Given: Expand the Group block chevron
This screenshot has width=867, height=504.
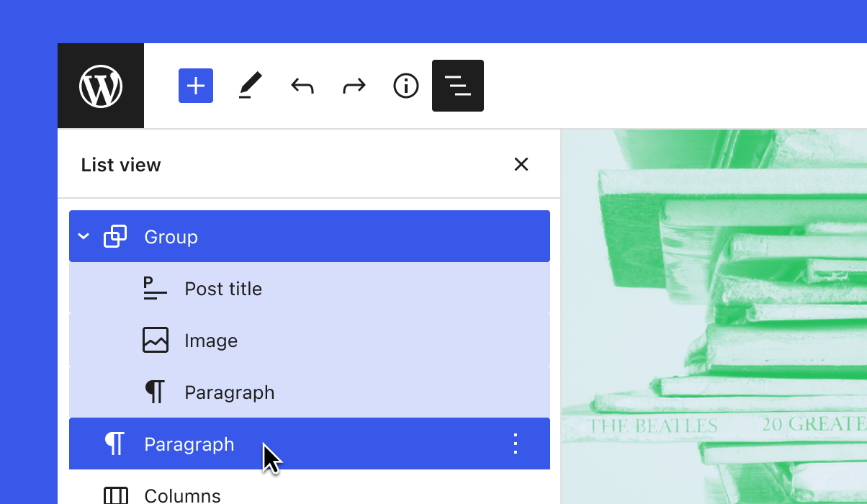Looking at the screenshot, I should click(83, 236).
